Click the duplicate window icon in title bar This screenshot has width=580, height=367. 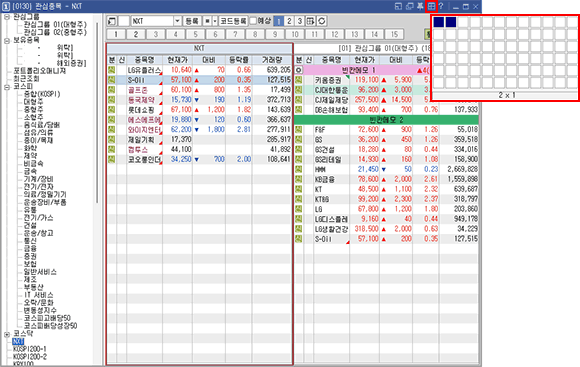coord(409,6)
